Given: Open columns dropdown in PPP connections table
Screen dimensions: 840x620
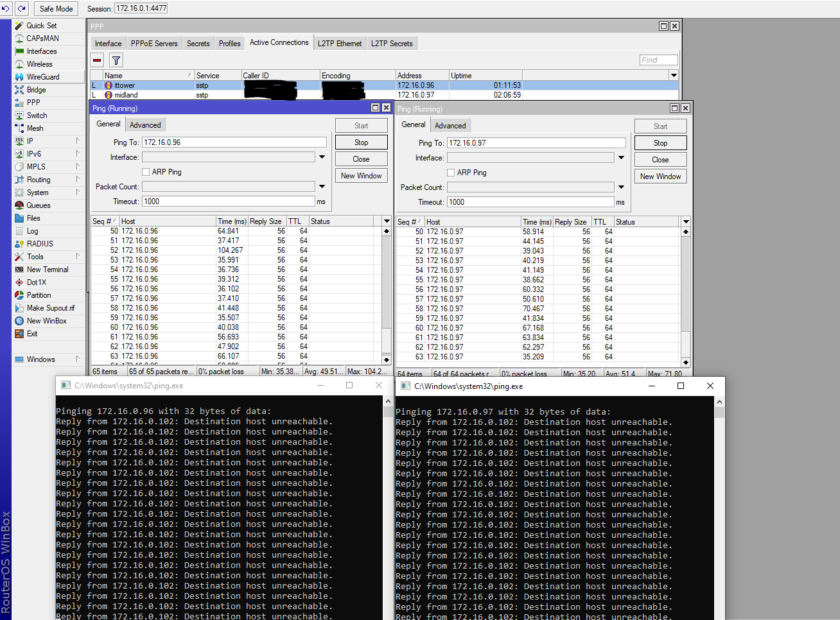Looking at the screenshot, I should tap(674, 76).
